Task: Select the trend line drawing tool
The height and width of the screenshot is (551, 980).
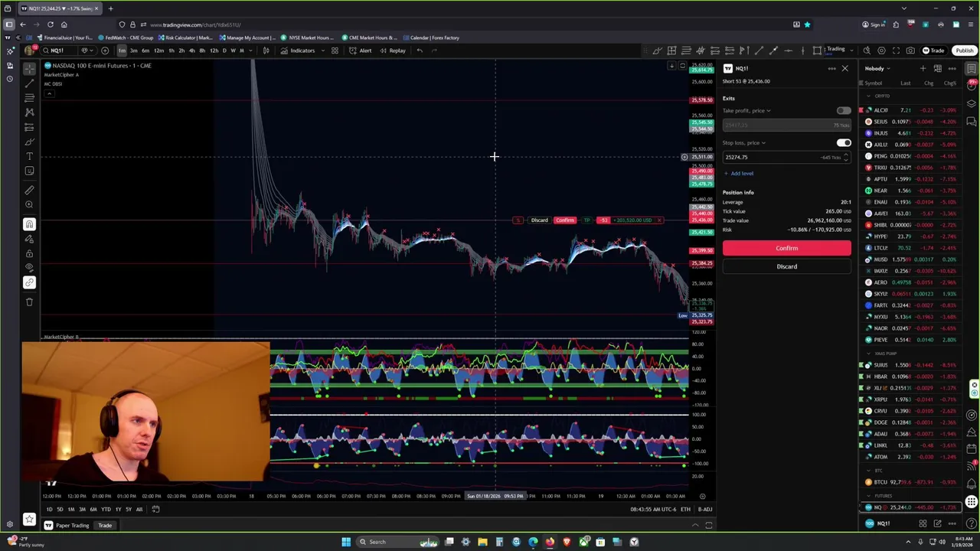Action: pyautogui.click(x=29, y=83)
